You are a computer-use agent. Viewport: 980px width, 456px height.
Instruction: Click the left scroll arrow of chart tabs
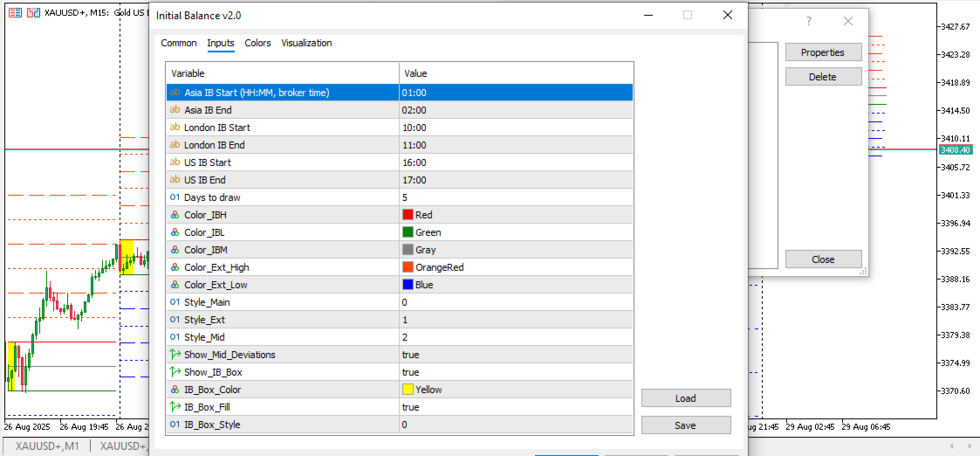(x=952, y=446)
